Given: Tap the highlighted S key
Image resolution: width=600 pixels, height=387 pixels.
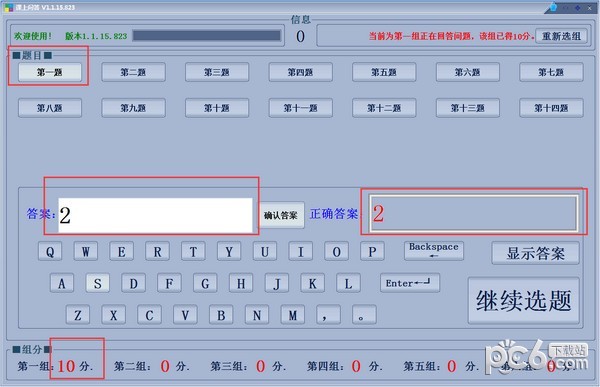Looking at the screenshot, I should pyautogui.click(x=98, y=283).
